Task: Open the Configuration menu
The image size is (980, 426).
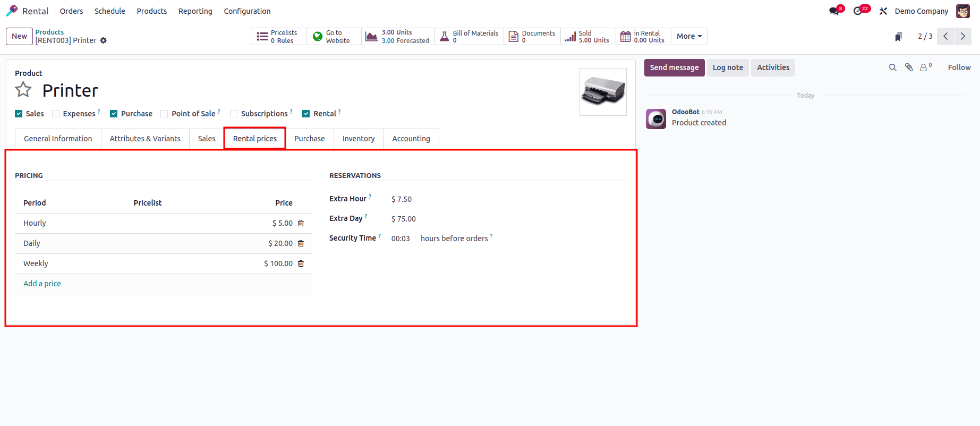Action: click(x=247, y=11)
